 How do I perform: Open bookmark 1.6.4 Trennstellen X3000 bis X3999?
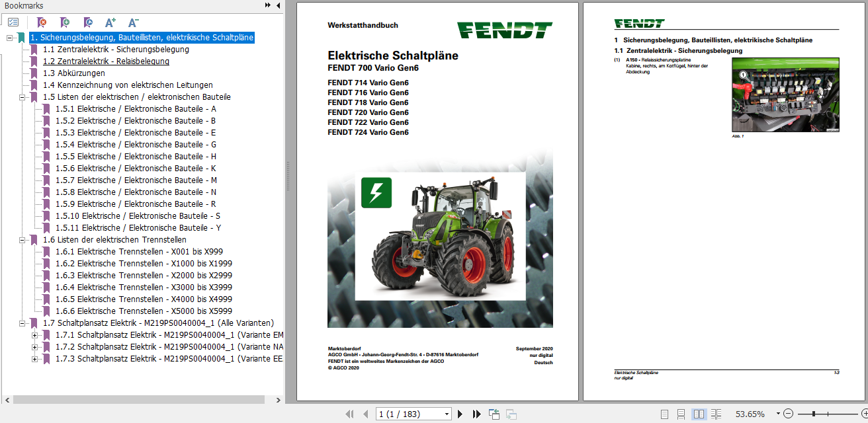pos(144,288)
